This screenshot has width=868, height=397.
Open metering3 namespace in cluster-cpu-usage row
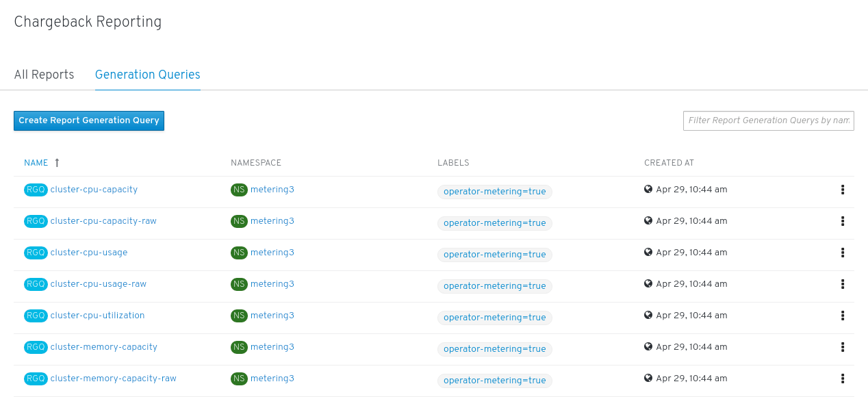point(272,253)
